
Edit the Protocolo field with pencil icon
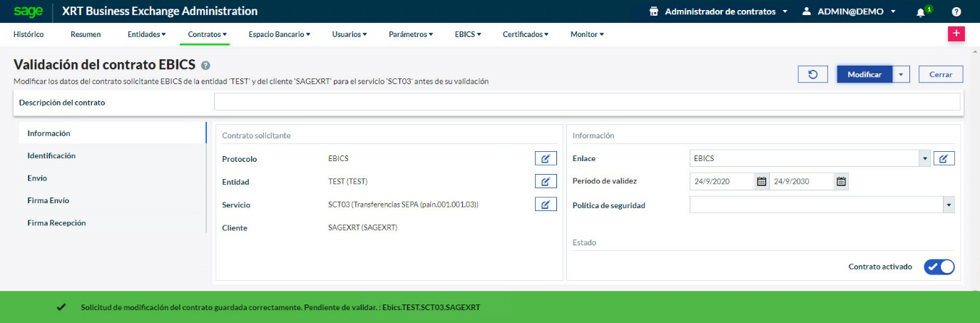coord(545,158)
